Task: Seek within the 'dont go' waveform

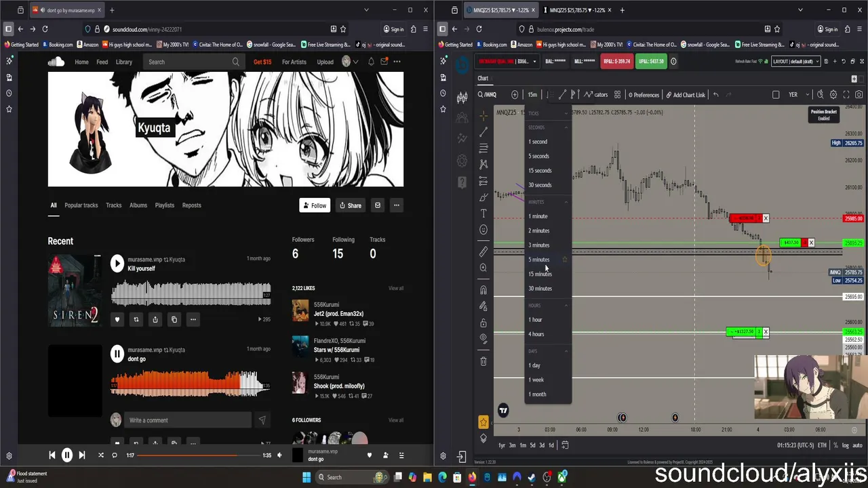Action: [x=191, y=384]
